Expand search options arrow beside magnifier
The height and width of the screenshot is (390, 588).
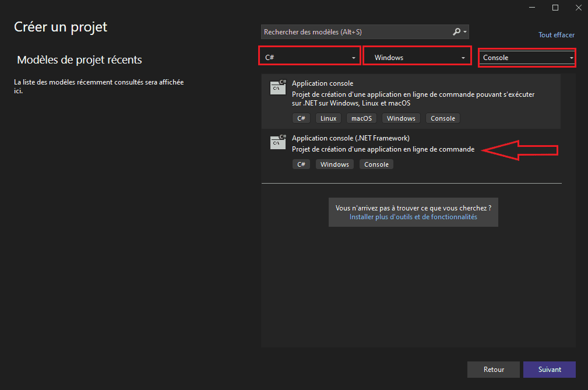(465, 32)
